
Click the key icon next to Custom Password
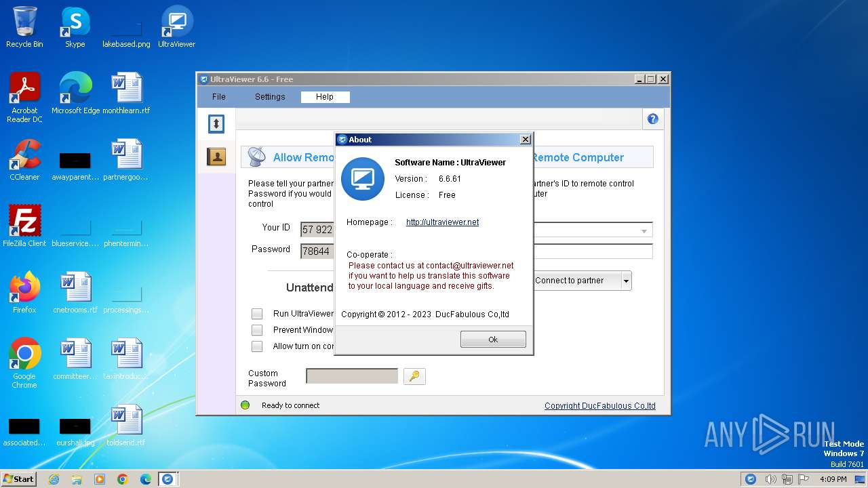pos(414,376)
